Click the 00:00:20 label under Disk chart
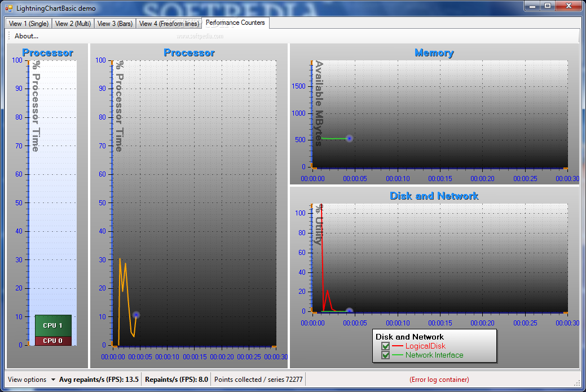The image size is (586, 392). click(482, 323)
